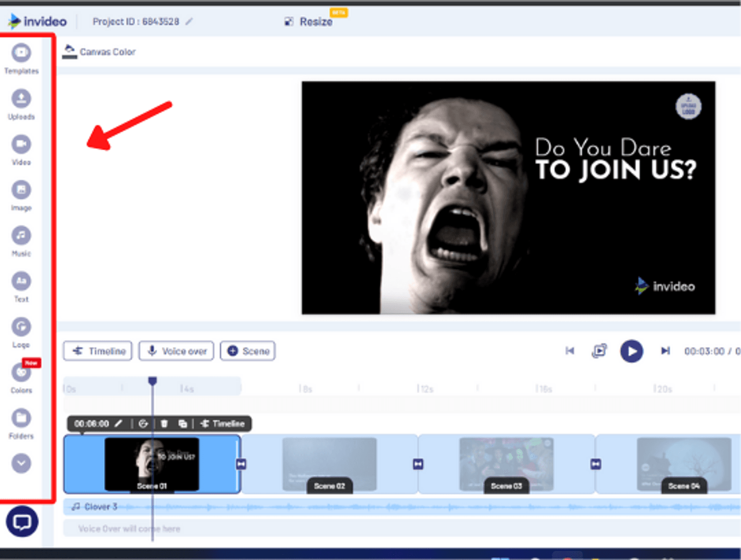
Task: Open transition between Scene 01 and 02
Action: pos(241,464)
